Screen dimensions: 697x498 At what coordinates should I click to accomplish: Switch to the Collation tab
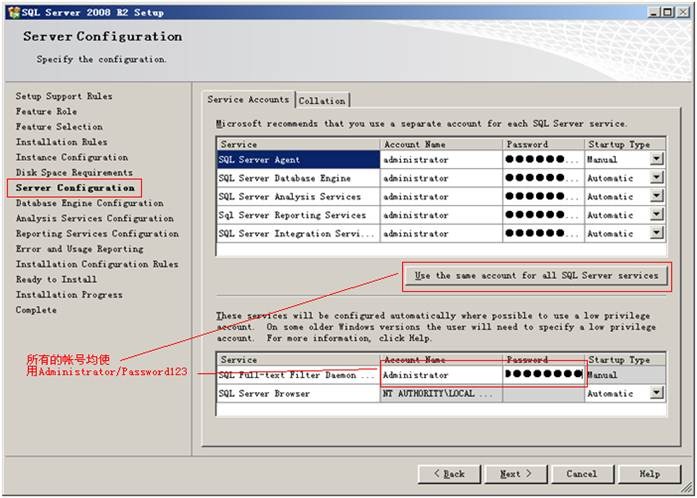pos(322,101)
